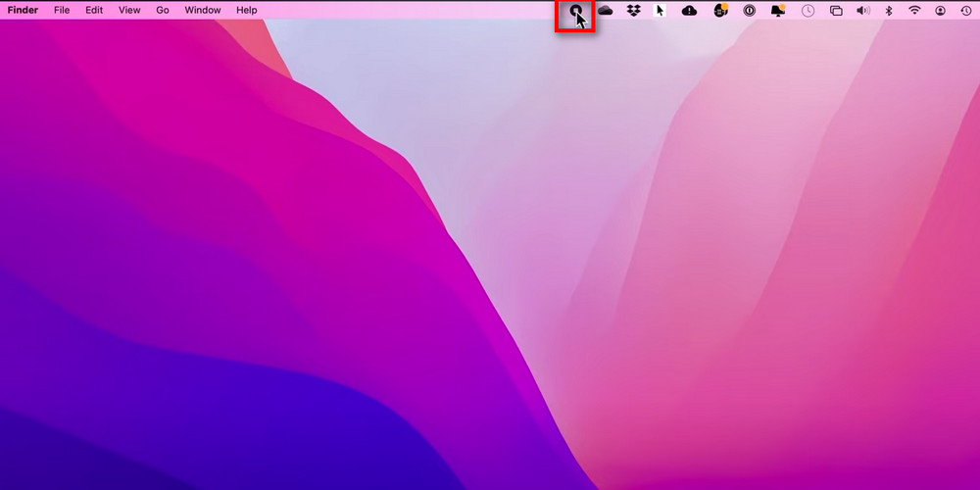Open the 1Password menu bar icon
The image size is (980, 490).
coord(750,11)
